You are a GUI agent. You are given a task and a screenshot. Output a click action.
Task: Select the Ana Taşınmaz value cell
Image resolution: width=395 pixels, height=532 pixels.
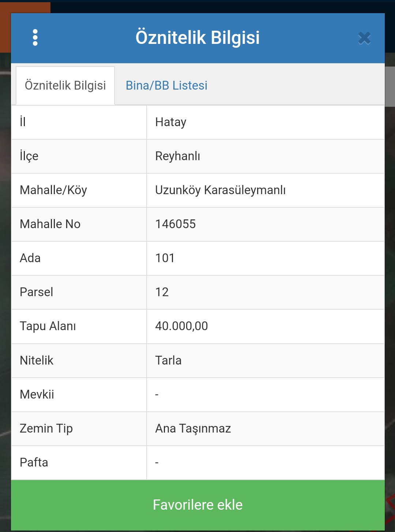(266, 429)
